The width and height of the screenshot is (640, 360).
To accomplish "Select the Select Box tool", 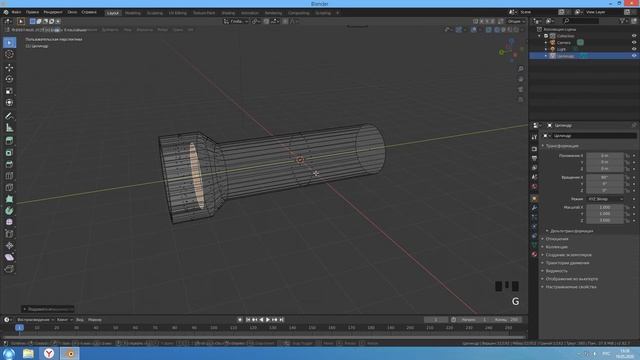I will (9, 42).
